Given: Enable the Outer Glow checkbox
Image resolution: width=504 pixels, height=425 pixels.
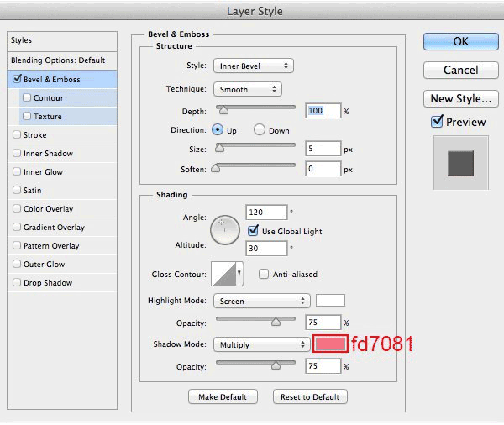Looking at the screenshot, I should point(17,264).
